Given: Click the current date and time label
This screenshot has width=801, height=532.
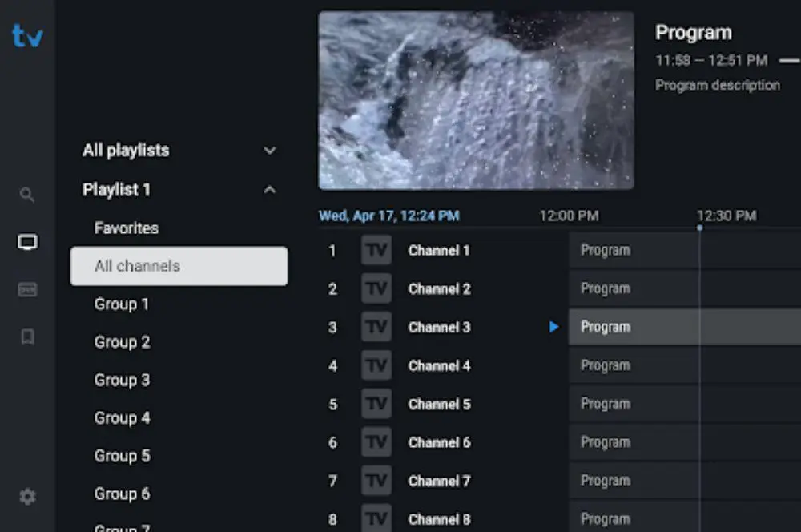Looking at the screenshot, I should coord(389,216).
